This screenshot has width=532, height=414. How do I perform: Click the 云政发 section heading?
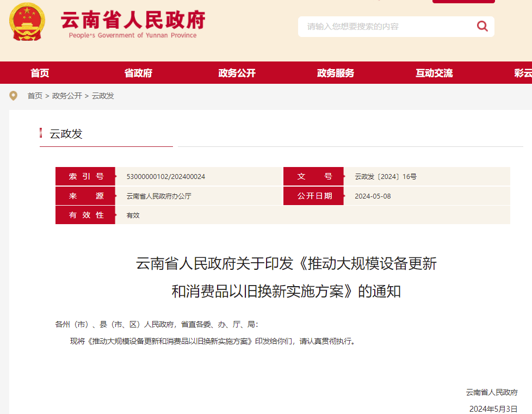[66, 134]
